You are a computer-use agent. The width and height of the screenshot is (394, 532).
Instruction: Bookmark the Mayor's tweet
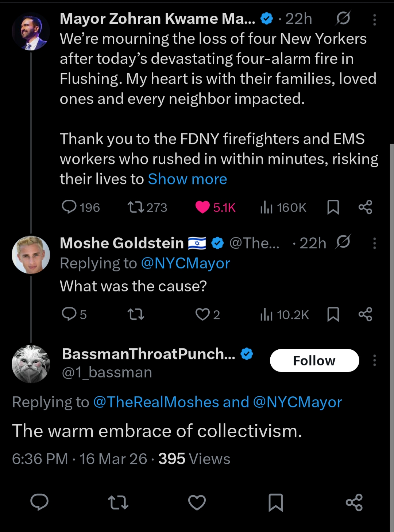333,207
